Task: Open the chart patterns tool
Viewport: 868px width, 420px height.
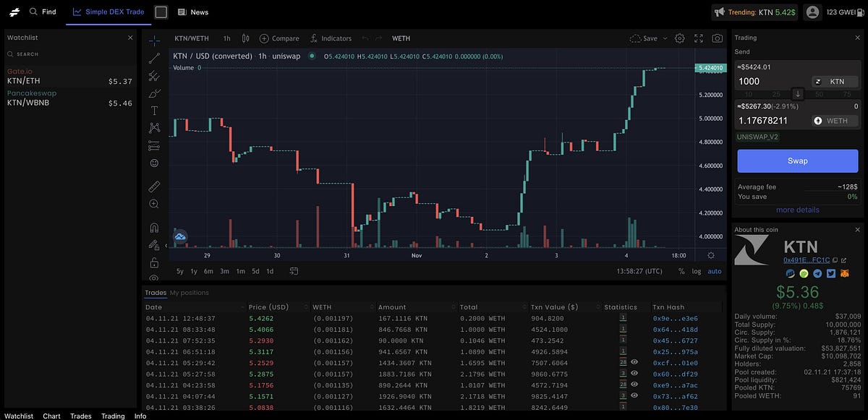Action: pyautogui.click(x=154, y=128)
